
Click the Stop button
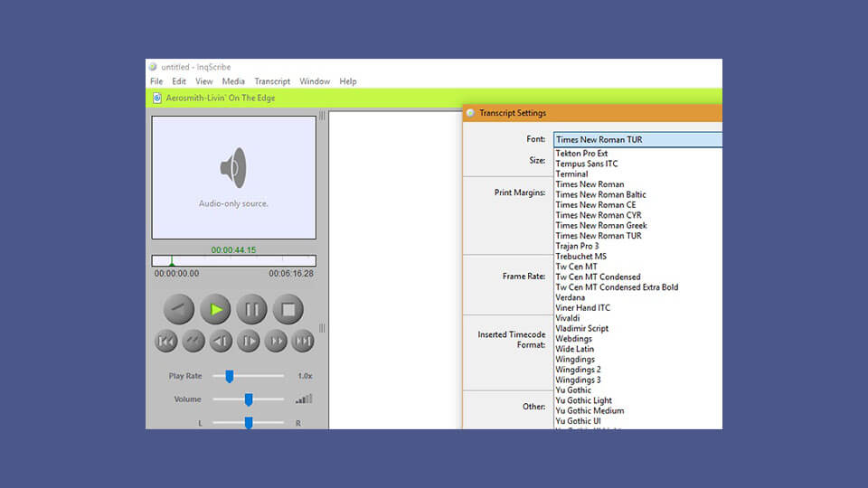288,309
